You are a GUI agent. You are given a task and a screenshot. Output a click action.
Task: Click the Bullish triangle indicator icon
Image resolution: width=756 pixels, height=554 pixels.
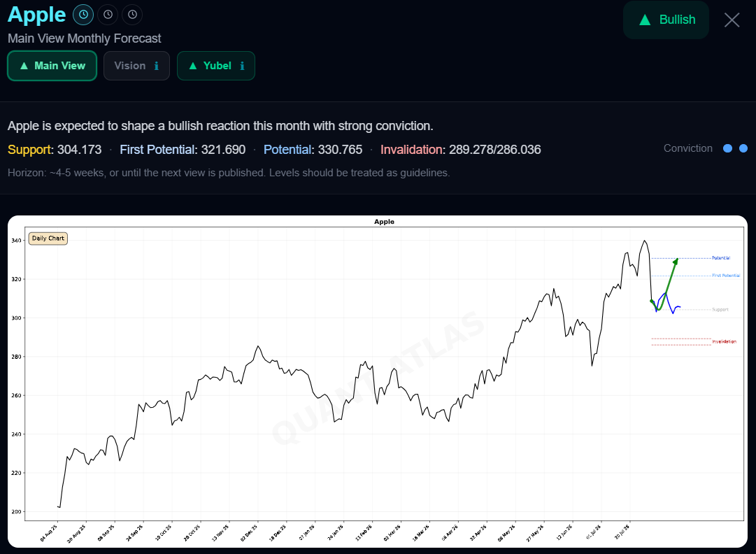coord(645,20)
